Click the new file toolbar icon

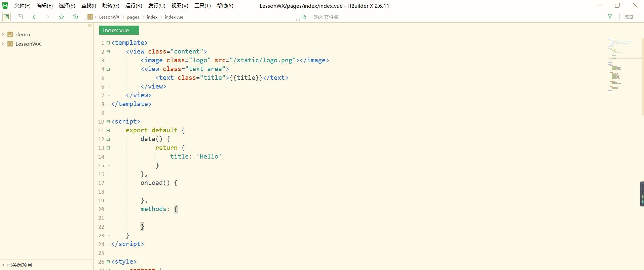tap(6, 17)
